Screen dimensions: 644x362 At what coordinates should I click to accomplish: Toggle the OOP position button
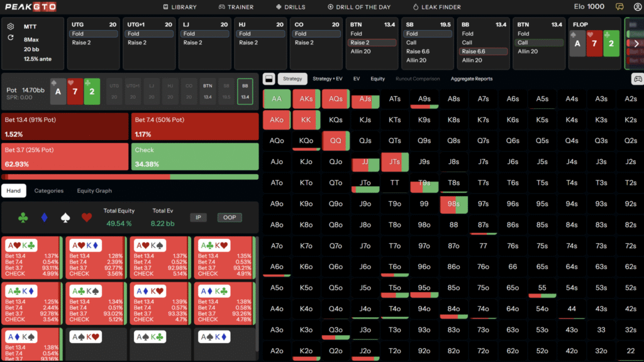coord(230,217)
